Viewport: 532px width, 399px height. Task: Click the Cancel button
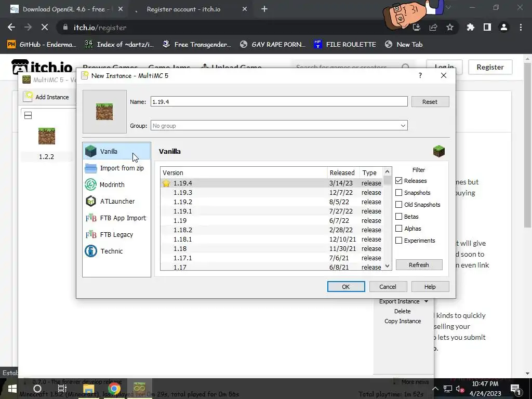click(x=388, y=287)
